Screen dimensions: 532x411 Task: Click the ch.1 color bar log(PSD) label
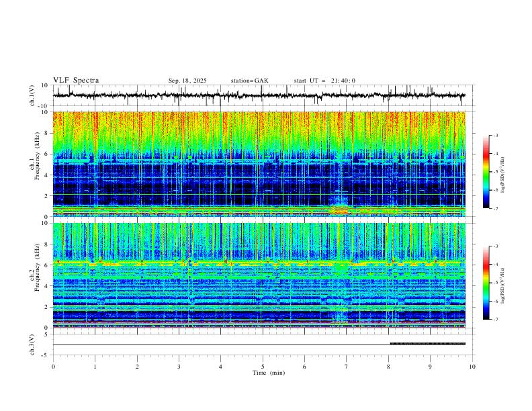(x=503, y=175)
